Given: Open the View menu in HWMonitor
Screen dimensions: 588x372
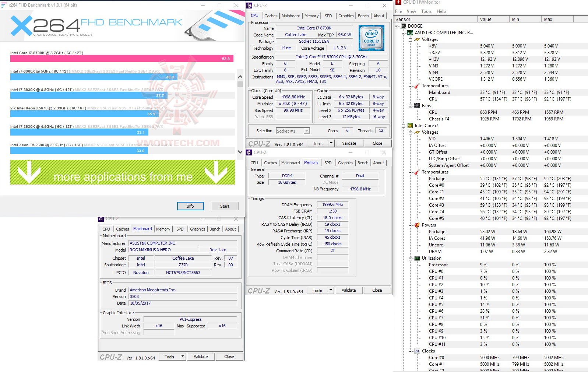Looking at the screenshot, I should coord(411,11).
